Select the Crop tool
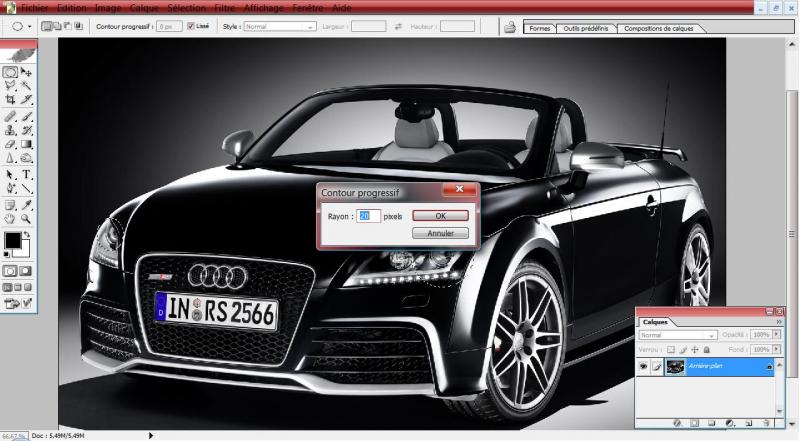This screenshot has height=441, width=800. (x=10, y=99)
